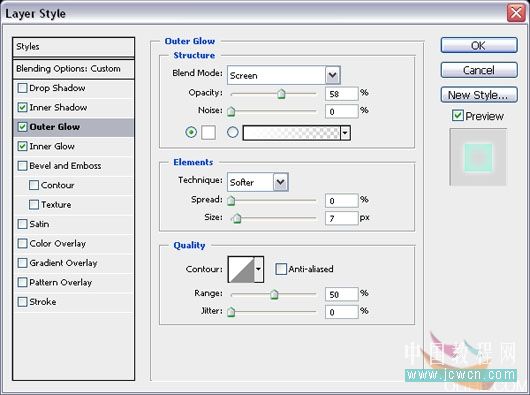Click the Opacity slider handle

tap(281, 94)
